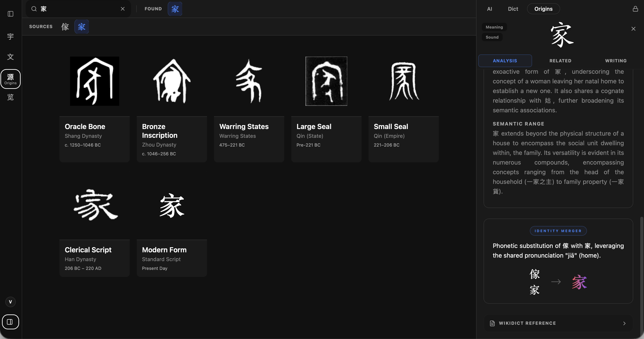Click the Sound label button
The image size is (644, 339).
(x=492, y=37)
